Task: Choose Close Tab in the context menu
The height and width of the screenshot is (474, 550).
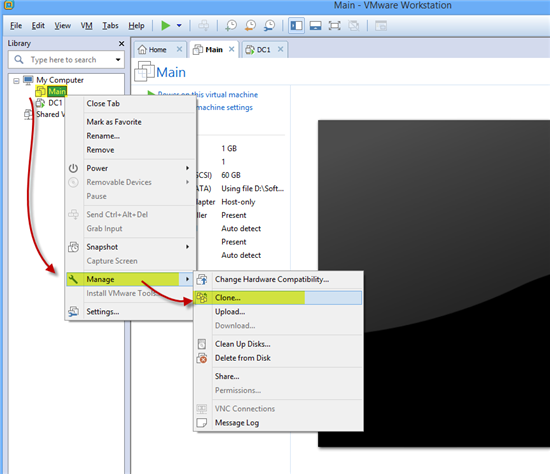Action: click(130, 104)
